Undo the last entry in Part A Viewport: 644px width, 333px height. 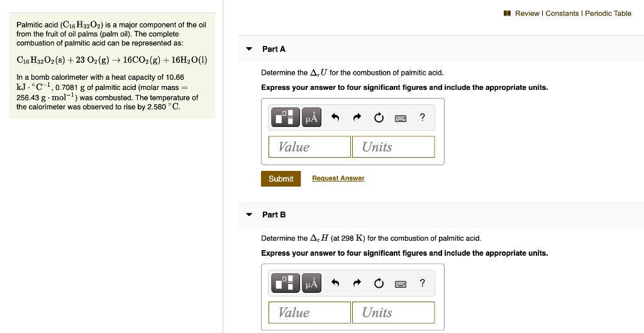(336, 117)
